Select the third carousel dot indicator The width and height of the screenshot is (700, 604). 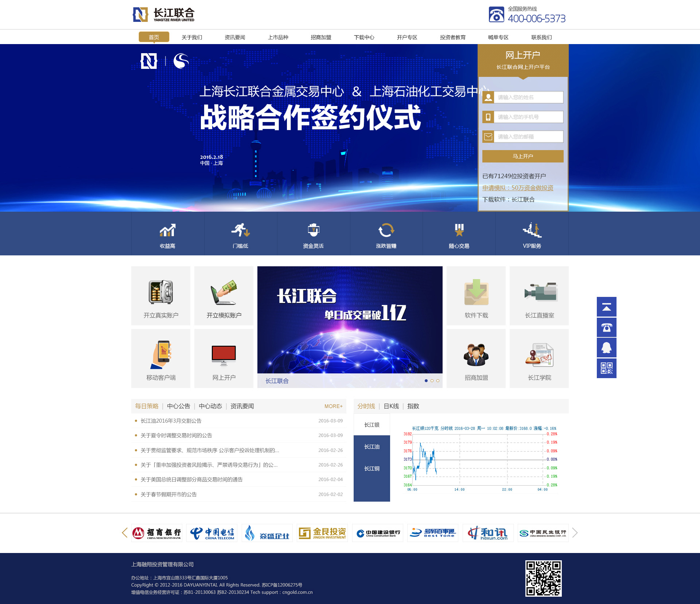pos(438,381)
